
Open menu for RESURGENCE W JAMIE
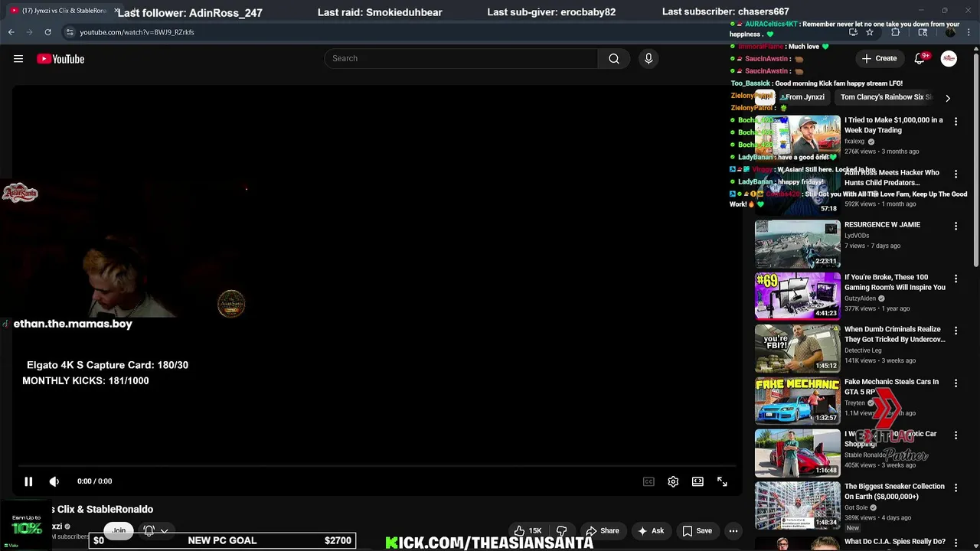[955, 226]
